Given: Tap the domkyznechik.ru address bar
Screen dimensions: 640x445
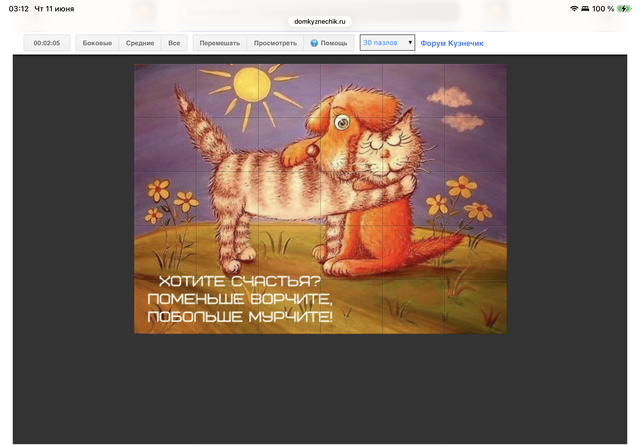Looking at the screenshot, I should pyautogui.click(x=320, y=21).
